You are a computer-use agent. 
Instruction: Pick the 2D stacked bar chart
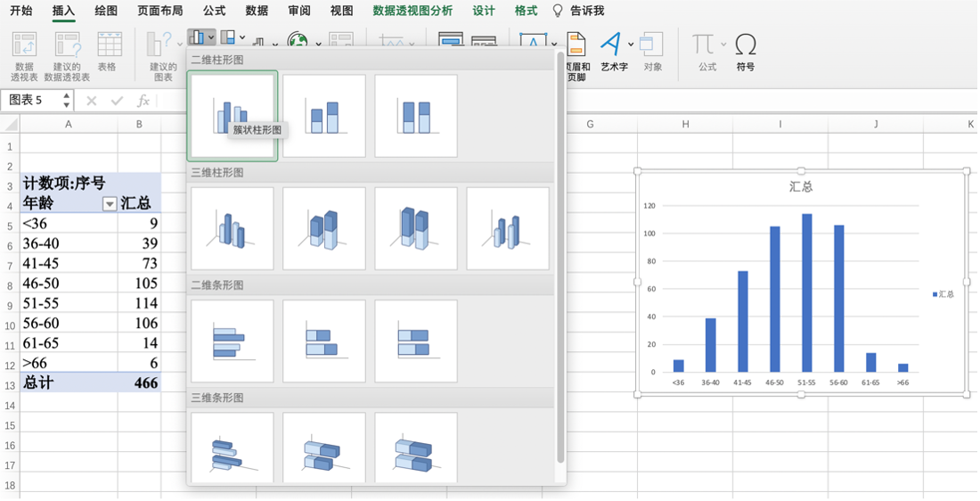coord(324,341)
